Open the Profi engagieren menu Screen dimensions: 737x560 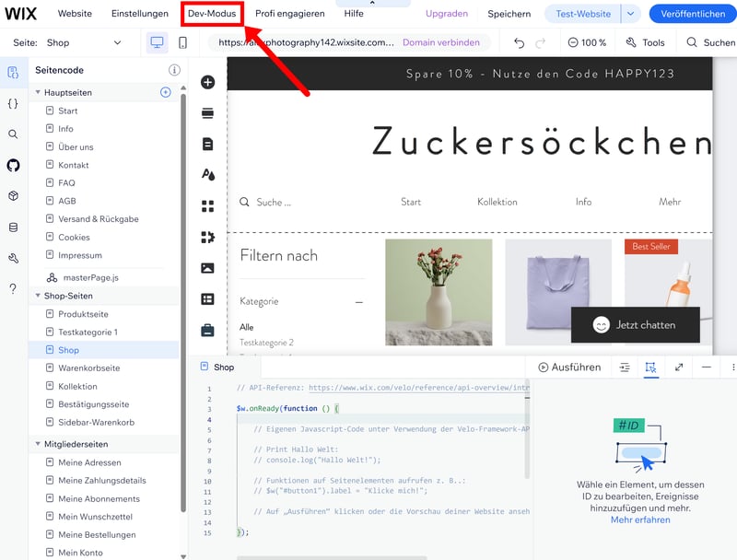click(x=290, y=14)
